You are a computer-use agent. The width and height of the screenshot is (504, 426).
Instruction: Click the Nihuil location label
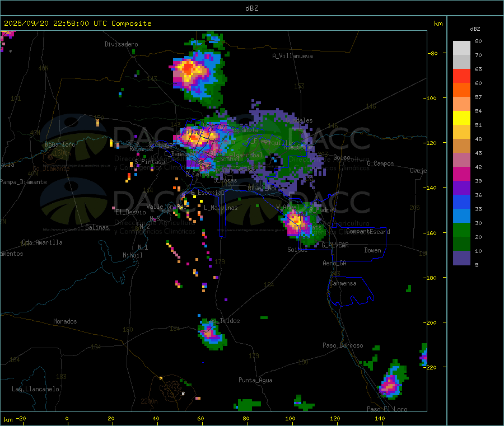[132, 255]
